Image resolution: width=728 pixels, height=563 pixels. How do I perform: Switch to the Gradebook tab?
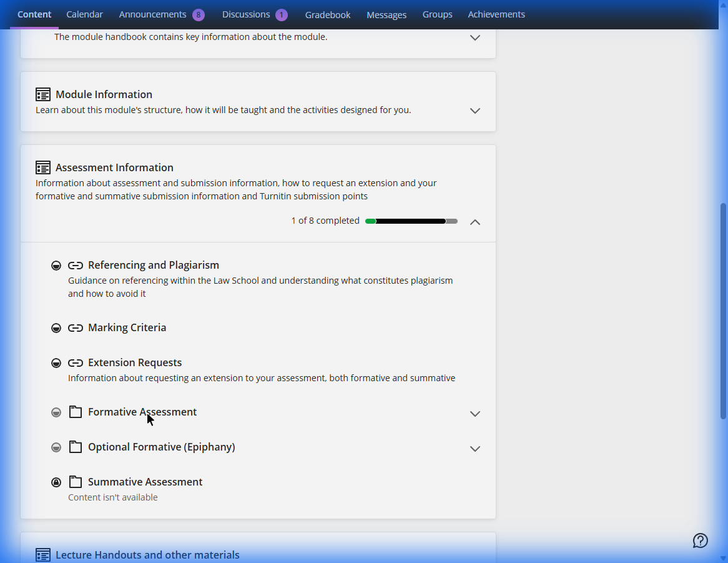[x=328, y=14]
